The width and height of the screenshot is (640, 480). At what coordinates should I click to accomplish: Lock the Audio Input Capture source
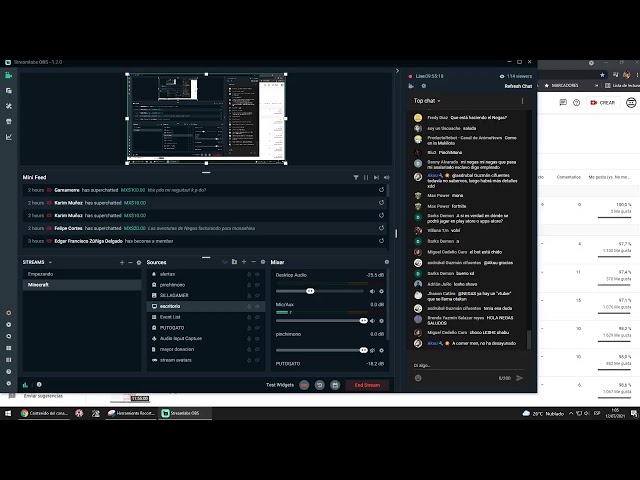[249, 338]
